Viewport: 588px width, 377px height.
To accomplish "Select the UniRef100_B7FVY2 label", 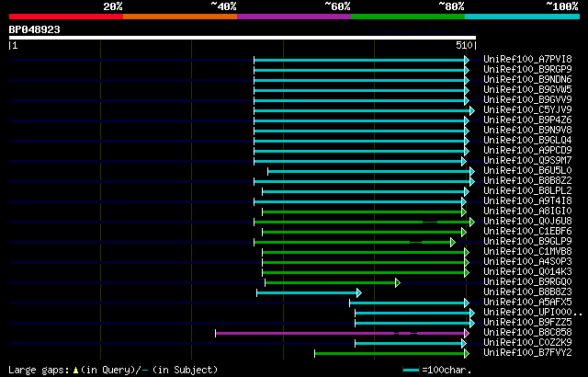I will pyautogui.click(x=527, y=353).
